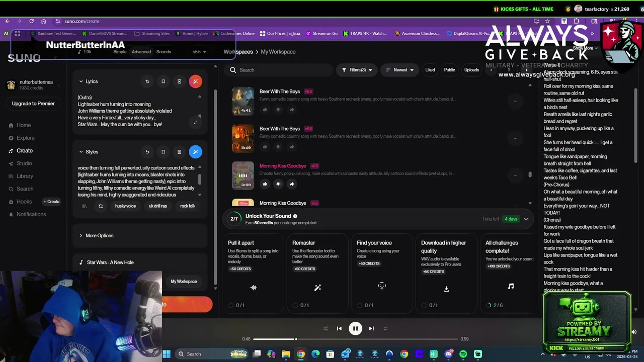This screenshot has width=644, height=362.
Task: Pause the currently playing song
Action: click(355, 329)
